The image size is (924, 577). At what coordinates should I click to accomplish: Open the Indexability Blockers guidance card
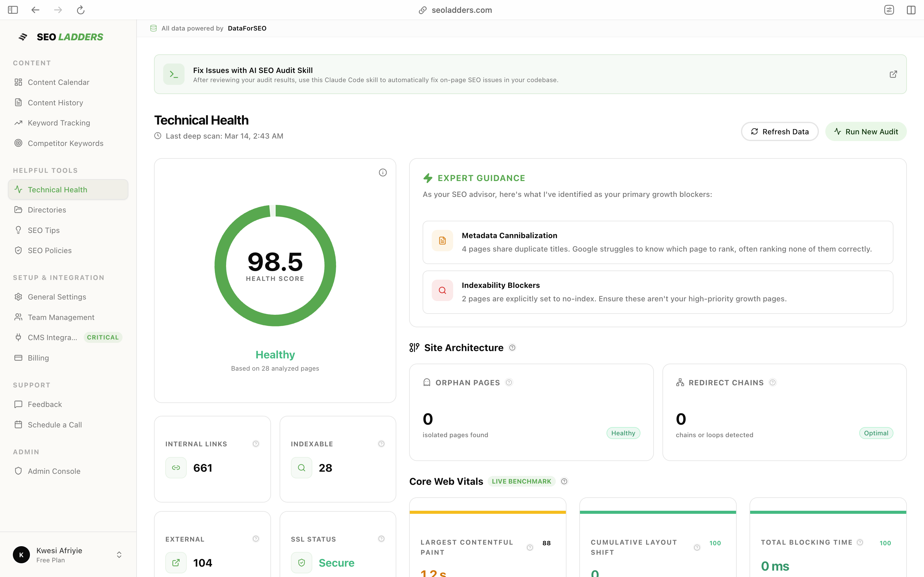click(658, 292)
